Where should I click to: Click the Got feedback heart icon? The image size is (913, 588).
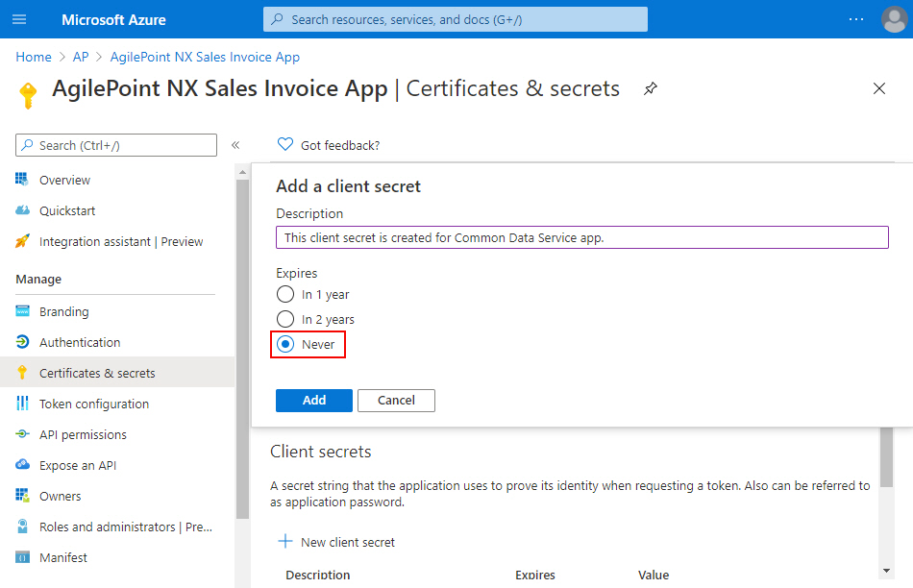285,144
